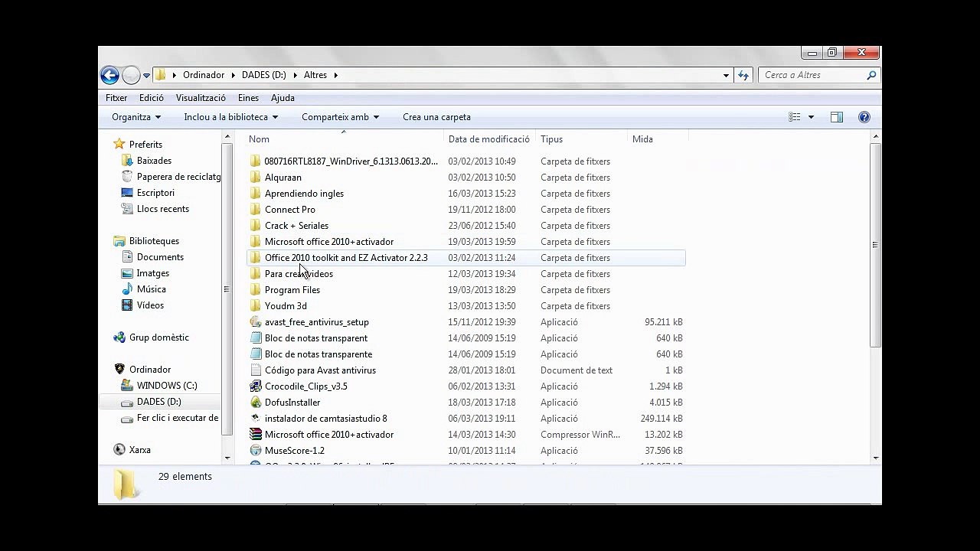This screenshot has height=551, width=980.
Task: Select Escriptori in navigation pane
Action: click(x=155, y=193)
